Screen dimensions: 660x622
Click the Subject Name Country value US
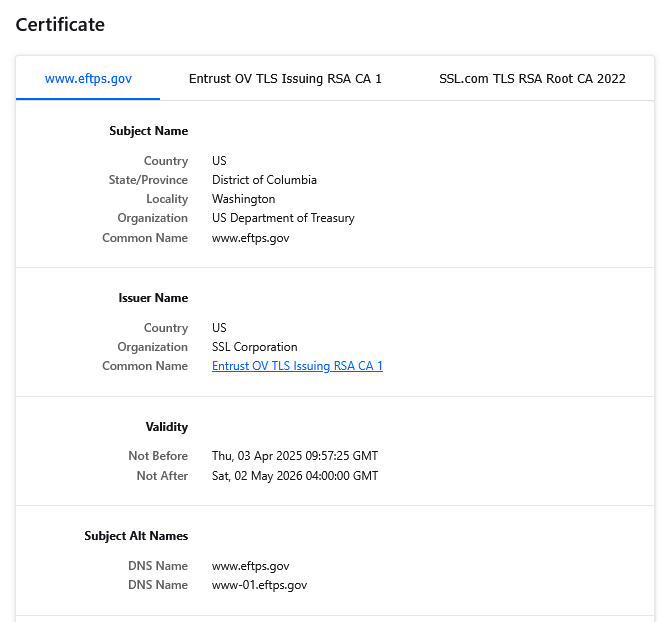coord(219,161)
